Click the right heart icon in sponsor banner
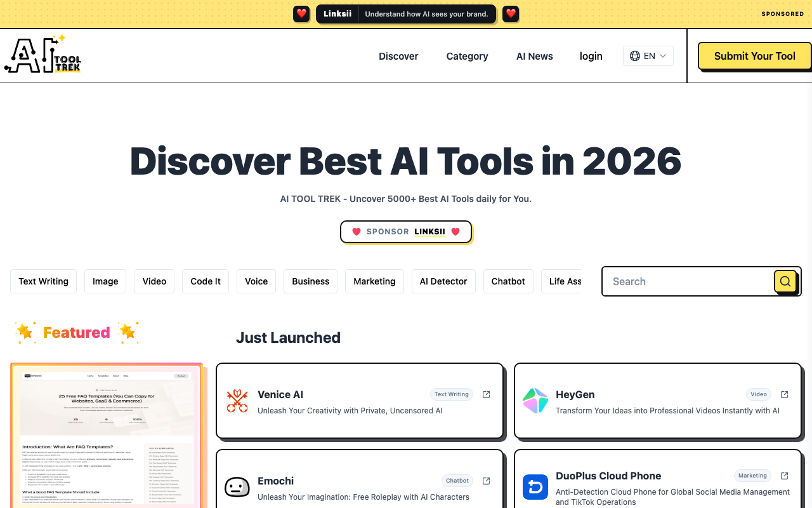This screenshot has height=508, width=812. click(x=511, y=14)
